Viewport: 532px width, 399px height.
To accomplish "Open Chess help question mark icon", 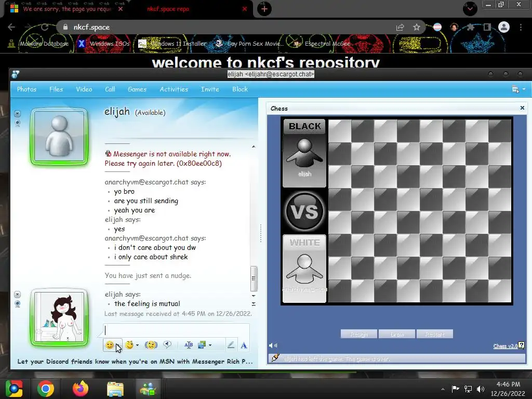I will click(522, 345).
